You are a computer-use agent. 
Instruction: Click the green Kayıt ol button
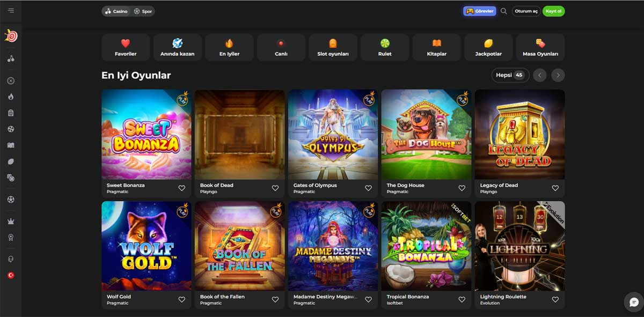pyautogui.click(x=553, y=11)
